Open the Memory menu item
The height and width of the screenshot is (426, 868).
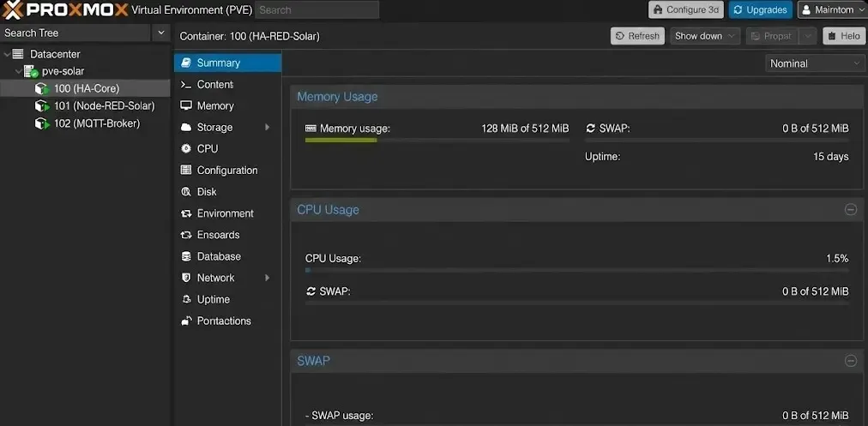227,105
